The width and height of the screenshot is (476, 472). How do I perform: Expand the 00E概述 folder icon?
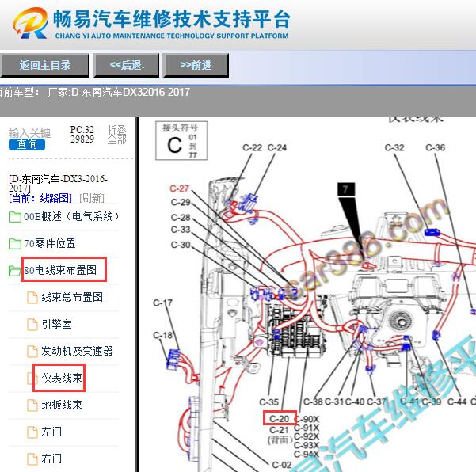tap(14, 217)
